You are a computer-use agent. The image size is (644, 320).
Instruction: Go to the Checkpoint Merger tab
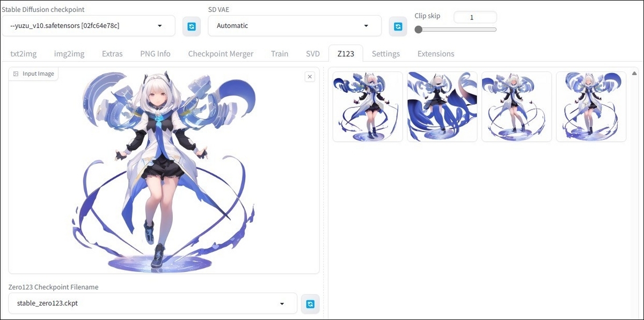pos(221,54)
